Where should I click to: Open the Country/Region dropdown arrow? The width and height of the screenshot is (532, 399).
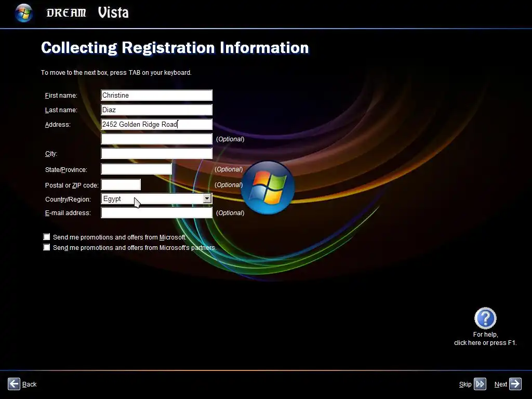[207, 198]
